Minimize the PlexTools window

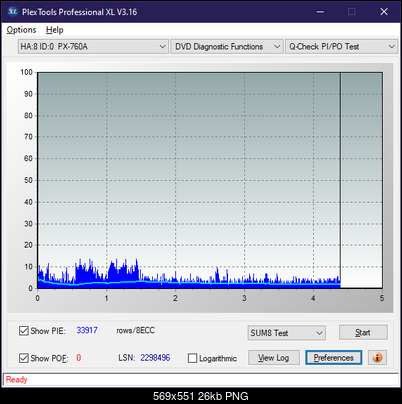[x=320, y=12]
